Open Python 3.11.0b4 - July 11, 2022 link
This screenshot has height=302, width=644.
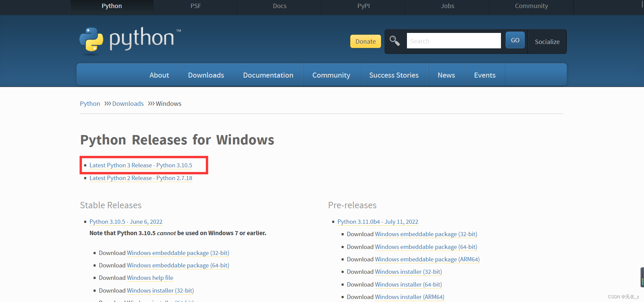pos(378,222)
